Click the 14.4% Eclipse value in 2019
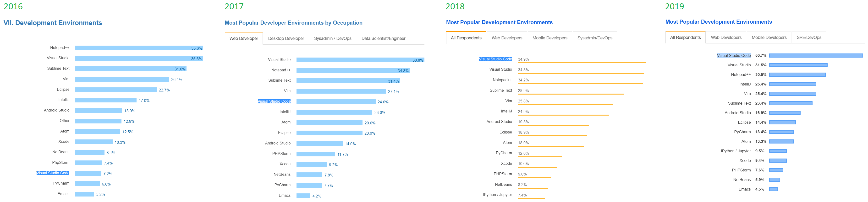The width and height of the screenshot is (868, 202). coord(760,122)
